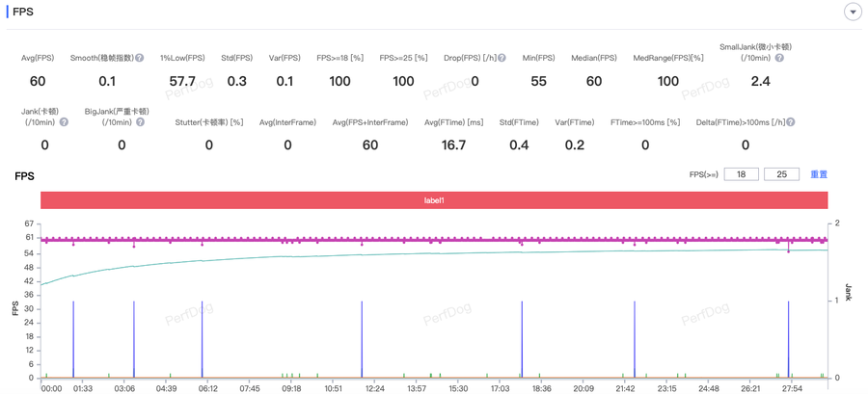The height and width of the screenshot is (394, 868).
Task: Click the first FPS threshold field showing 18
Action: click(x=742, y=174)
